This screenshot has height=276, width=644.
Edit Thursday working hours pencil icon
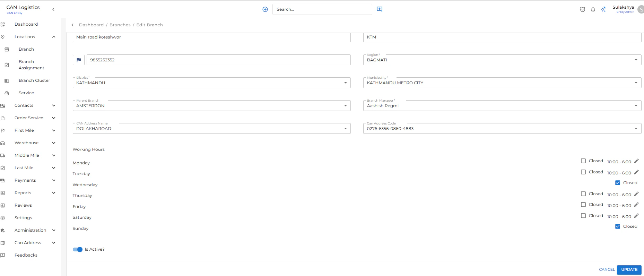coord(636,194)
